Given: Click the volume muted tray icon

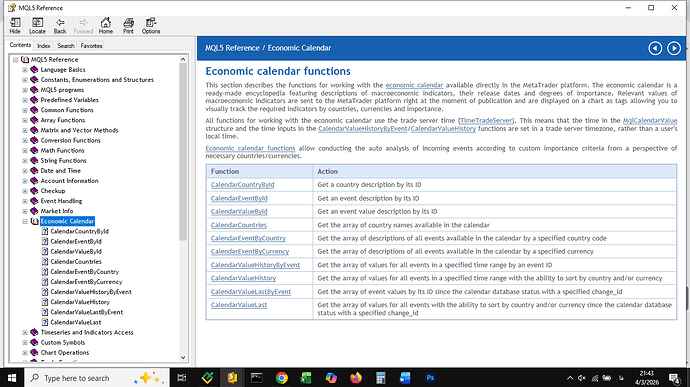Looking at the screenshot, I should (x=582, y=378).
